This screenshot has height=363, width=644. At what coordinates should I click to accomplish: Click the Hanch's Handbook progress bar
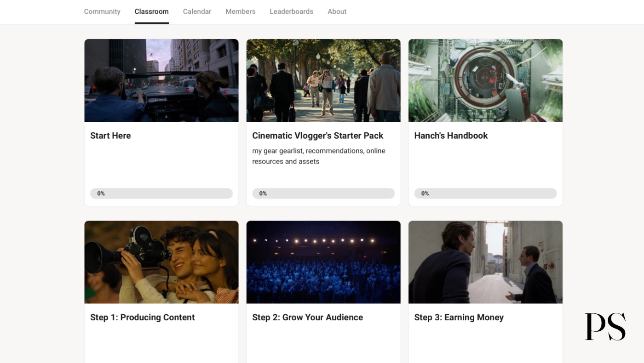(485, 193)
